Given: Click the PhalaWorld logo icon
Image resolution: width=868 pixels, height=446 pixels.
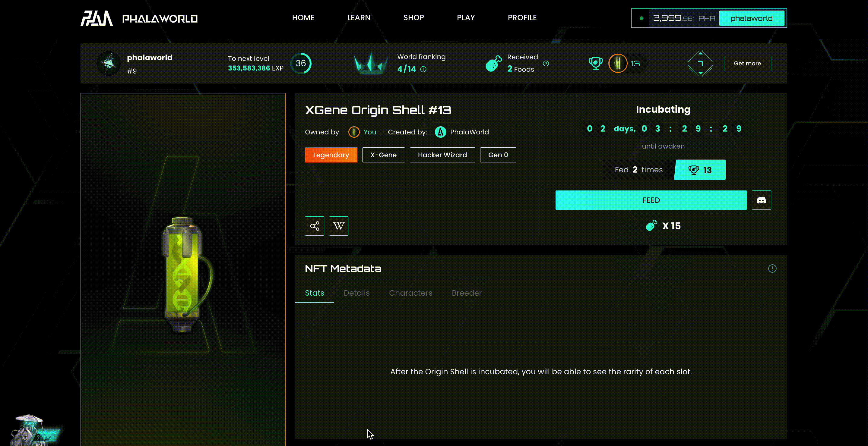Looking at the screenshot, I should pos(97,18).
